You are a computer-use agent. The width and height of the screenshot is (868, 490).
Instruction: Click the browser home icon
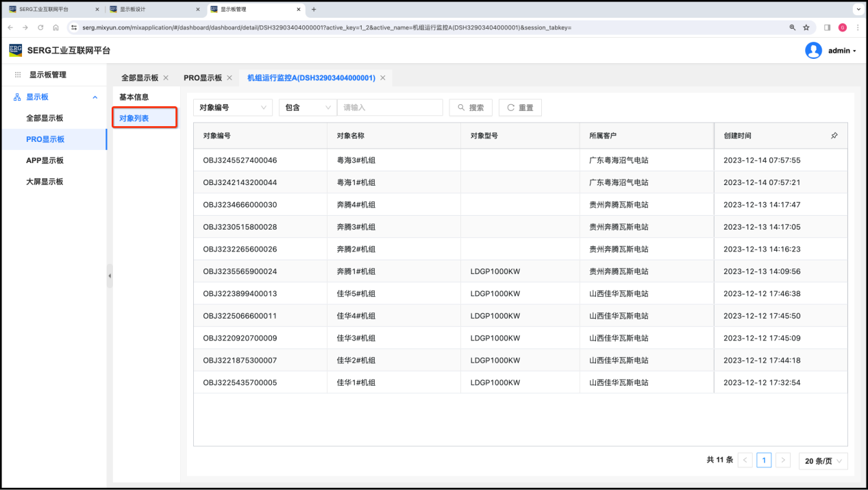tap(55, 27)
